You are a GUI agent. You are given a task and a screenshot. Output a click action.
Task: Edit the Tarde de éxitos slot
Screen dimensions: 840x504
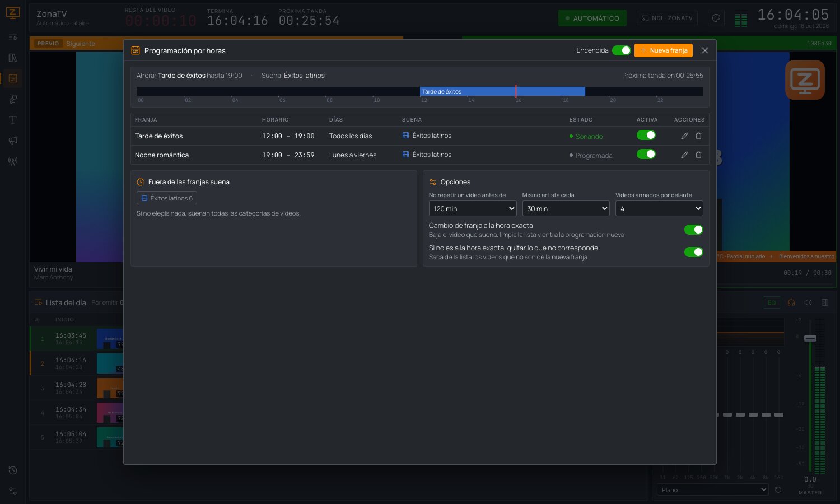684,136
